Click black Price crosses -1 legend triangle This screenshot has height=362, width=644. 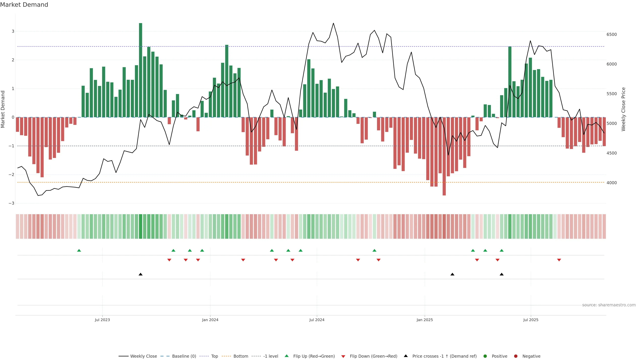tap(406, 356)
